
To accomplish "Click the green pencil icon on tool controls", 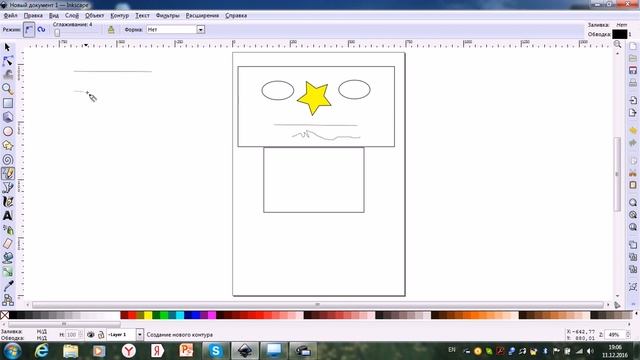I will click(x=111, y=30).
